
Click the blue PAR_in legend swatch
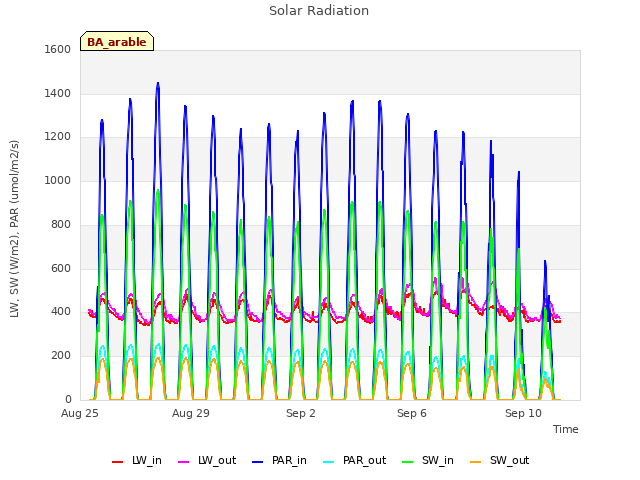click(x=258, y=462)
